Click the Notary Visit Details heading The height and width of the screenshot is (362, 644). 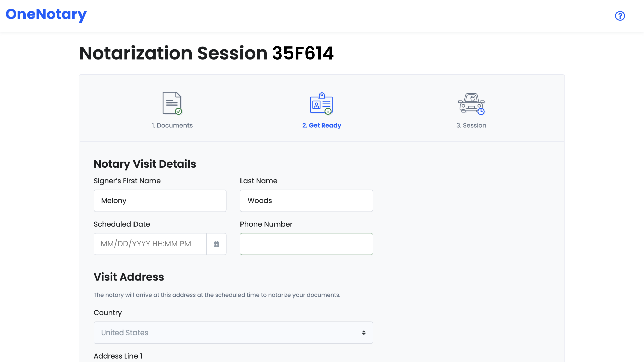pos(145,164)
